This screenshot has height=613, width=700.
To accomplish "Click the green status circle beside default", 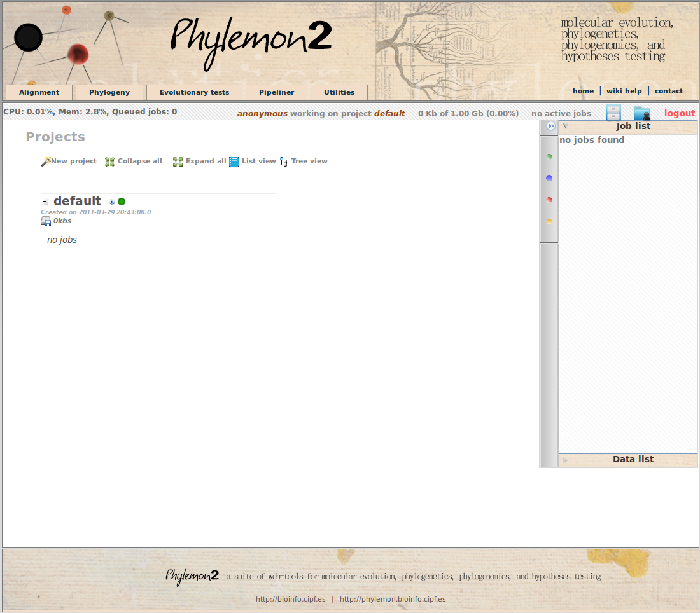I will tap(122, 202).
